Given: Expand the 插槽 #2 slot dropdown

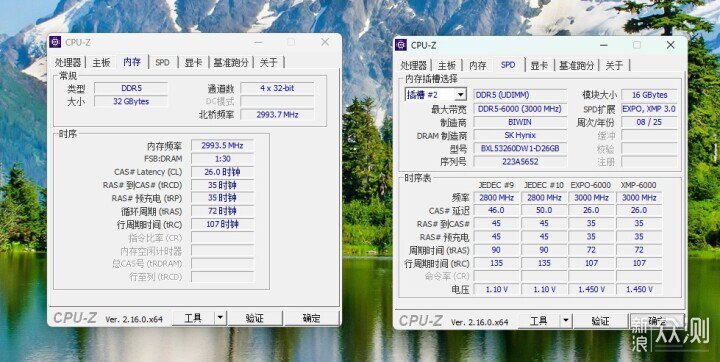Looking at the screenshot, I should pos(460,95).
